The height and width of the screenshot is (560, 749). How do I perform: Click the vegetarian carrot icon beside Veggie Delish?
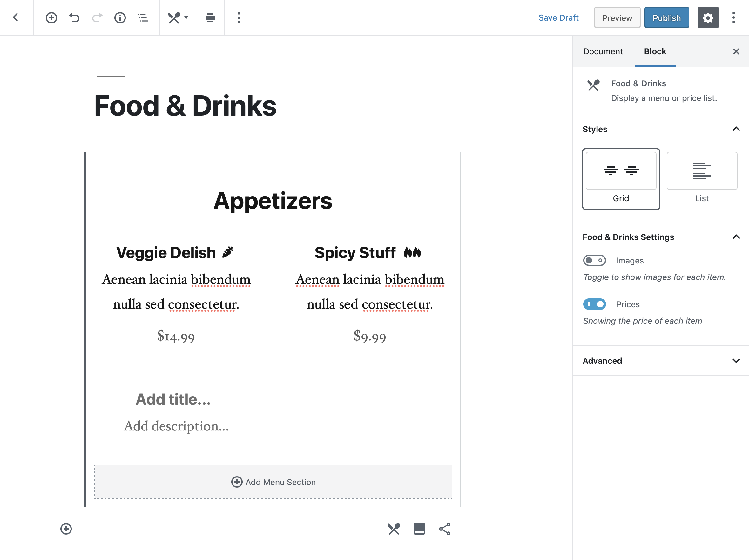pyautogui.click(x=228, y=252)
